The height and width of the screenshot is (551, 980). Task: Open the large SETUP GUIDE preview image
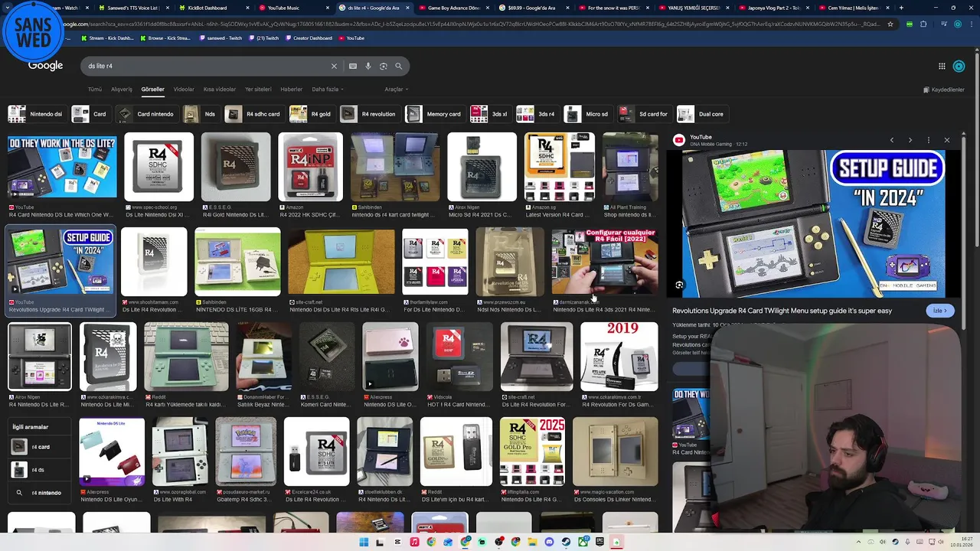click(814, 223)
